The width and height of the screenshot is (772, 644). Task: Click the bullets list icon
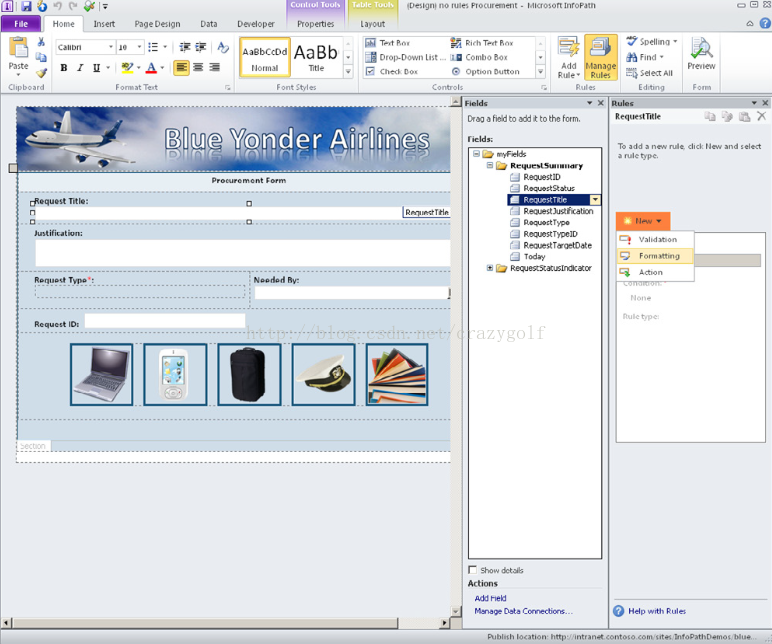pos(153,47)
